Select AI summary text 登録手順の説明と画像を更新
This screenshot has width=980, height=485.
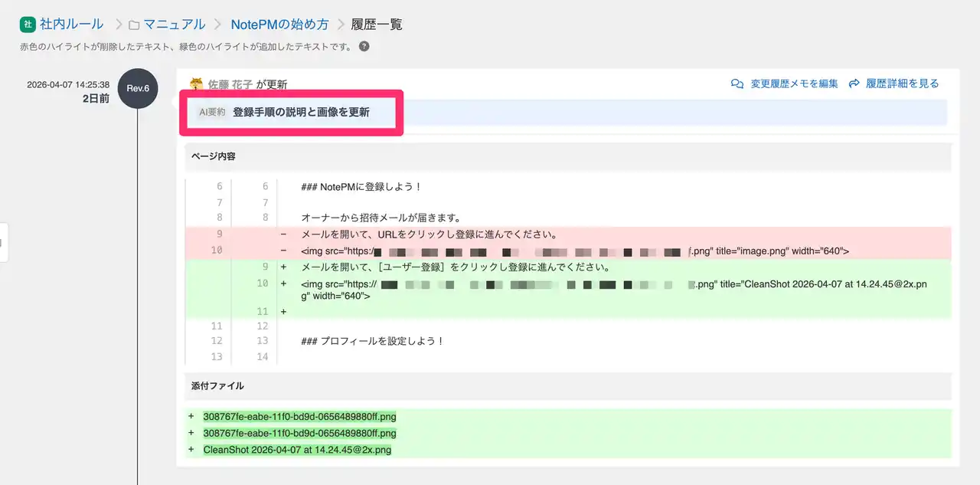[301, 112]
